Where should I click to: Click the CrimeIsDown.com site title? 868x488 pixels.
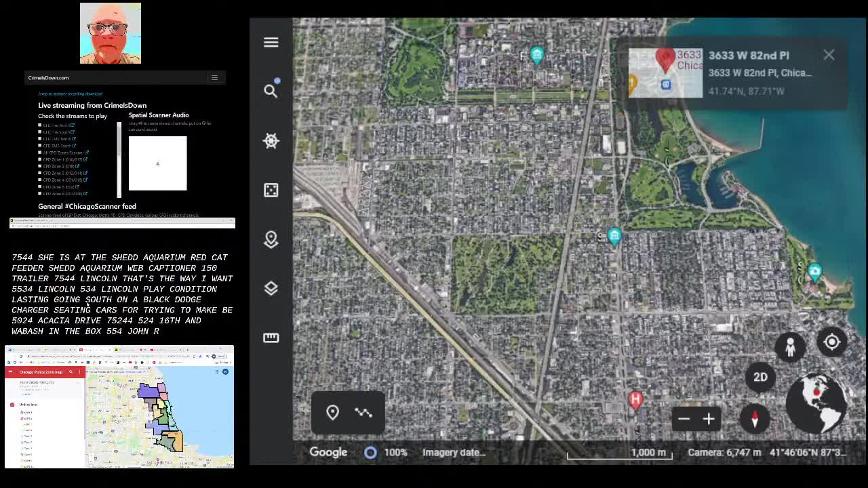point(48,78)
